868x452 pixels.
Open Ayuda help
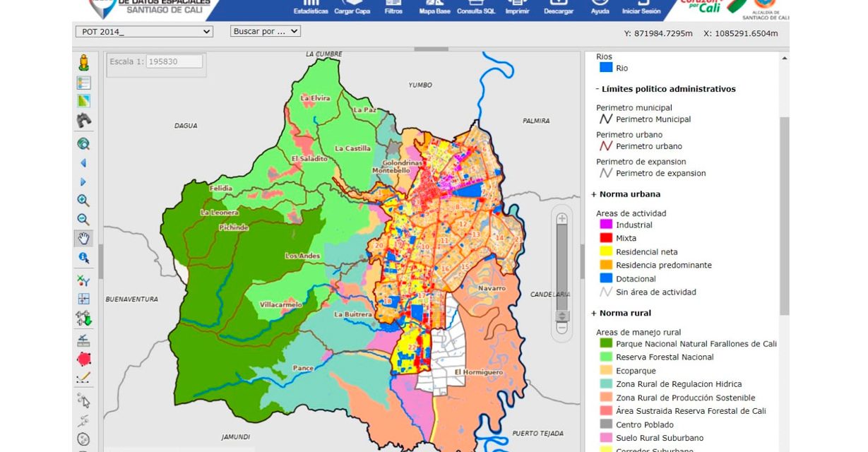(x=600, y=8)
